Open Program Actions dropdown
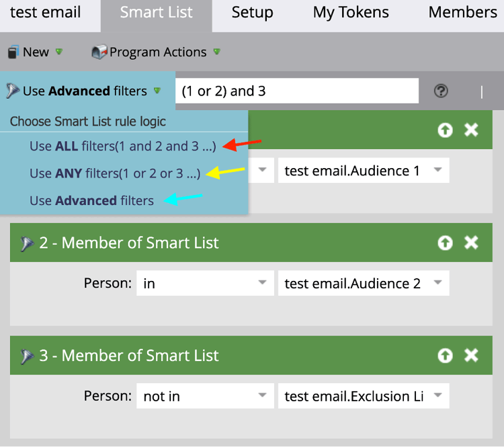The height and width of the screenshot is (447, 504). click(156, 52)
